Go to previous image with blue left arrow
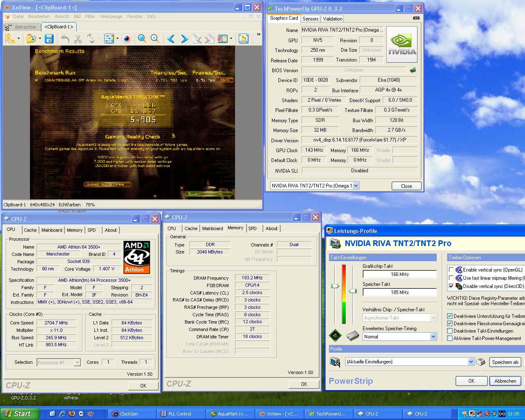The image size is (525, 420). point(171,39)
